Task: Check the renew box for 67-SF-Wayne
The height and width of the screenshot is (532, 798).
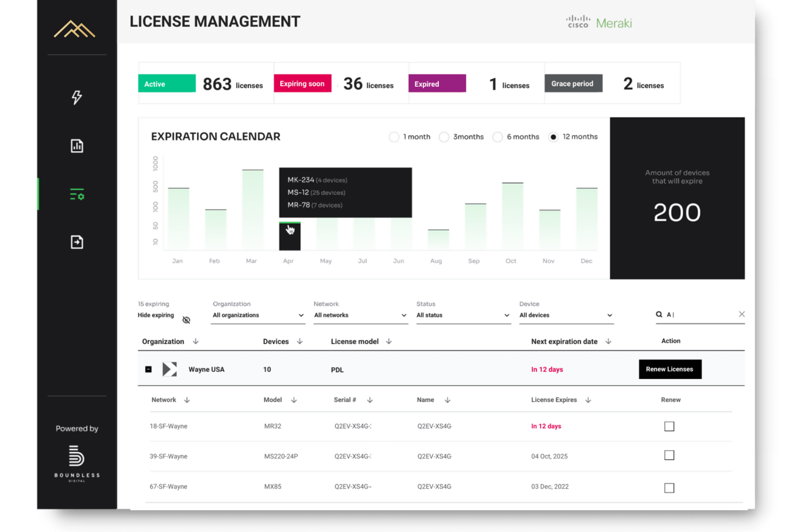Action: pos(669,487)
